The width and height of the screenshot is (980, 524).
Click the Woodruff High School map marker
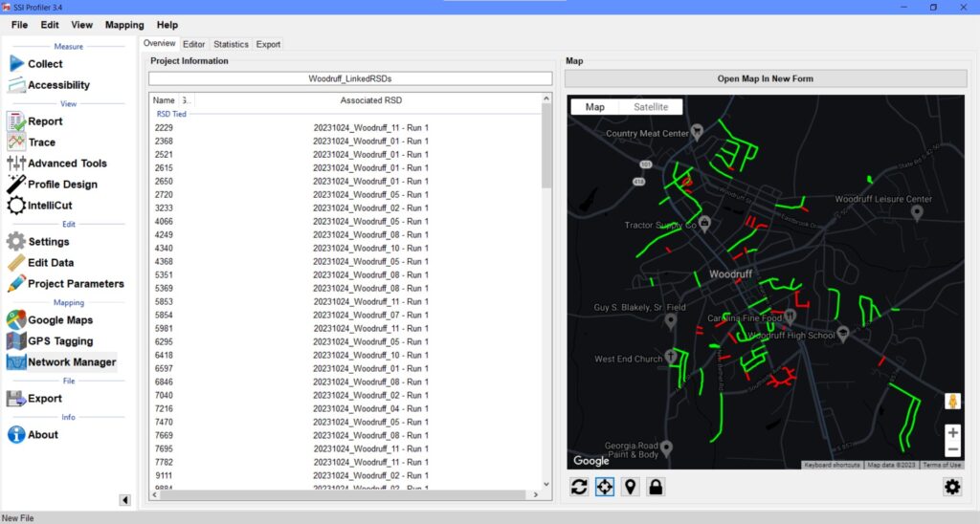point(842,334)
